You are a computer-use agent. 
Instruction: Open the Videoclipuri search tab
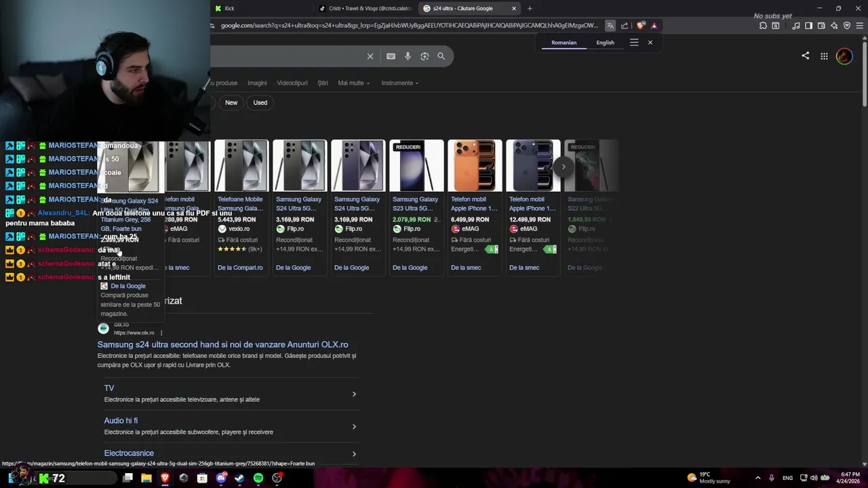(292, 83)
